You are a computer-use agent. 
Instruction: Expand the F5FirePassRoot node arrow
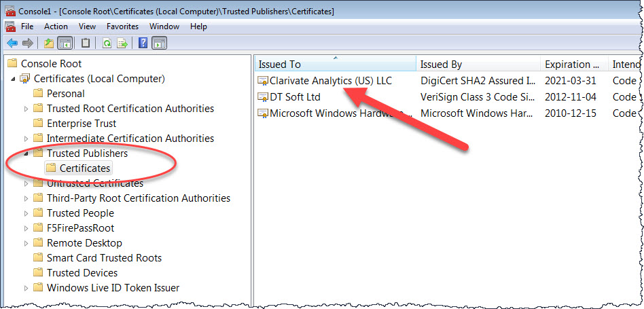(26, 228)
